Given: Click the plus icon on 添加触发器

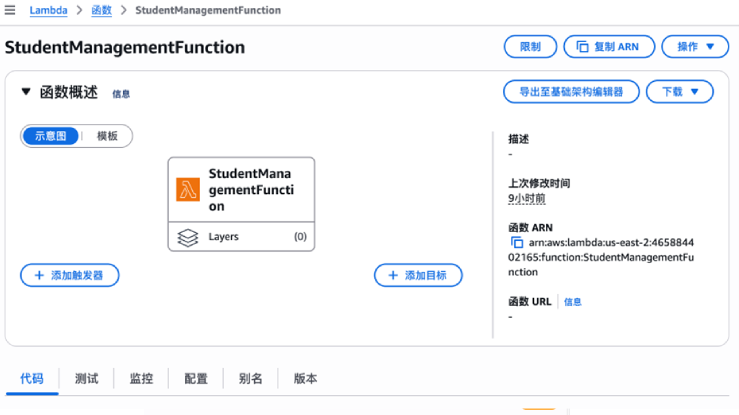Looking at the screenshot, I should [x=39, y=275].
